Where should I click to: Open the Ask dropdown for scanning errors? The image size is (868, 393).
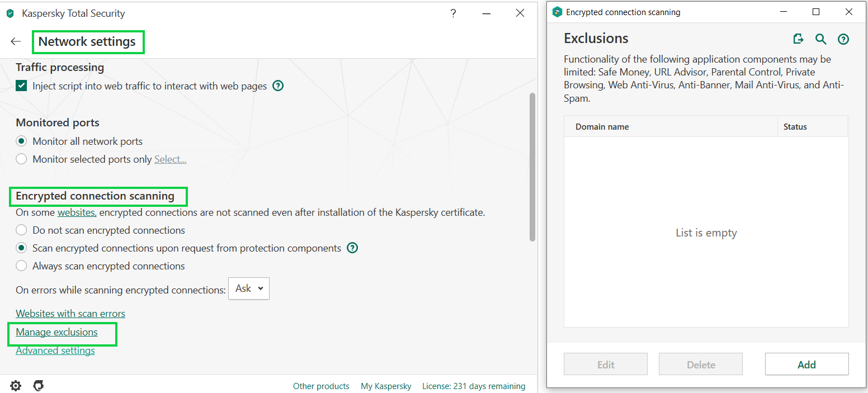click(x=249, y=288)
